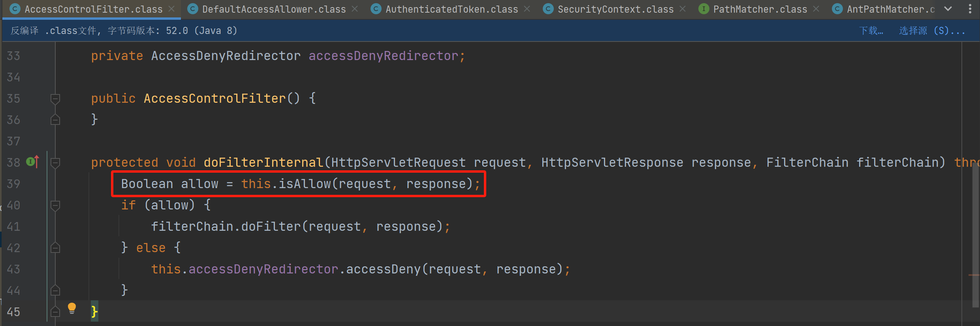Click the 选择源 (S)... link
The width and height of the screenshot is (980, 326).
[x=932, y=31]
